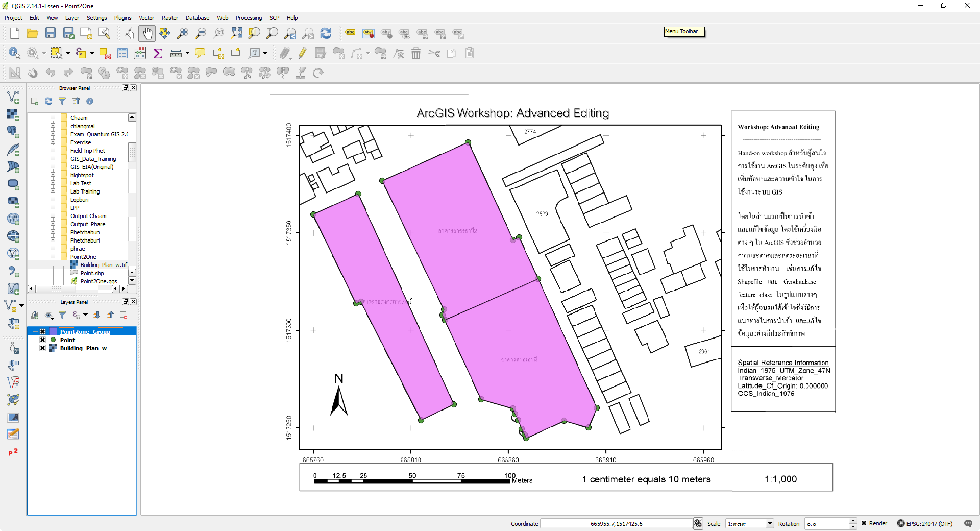Click the Deselect Features icon

[x=105, y=53]
